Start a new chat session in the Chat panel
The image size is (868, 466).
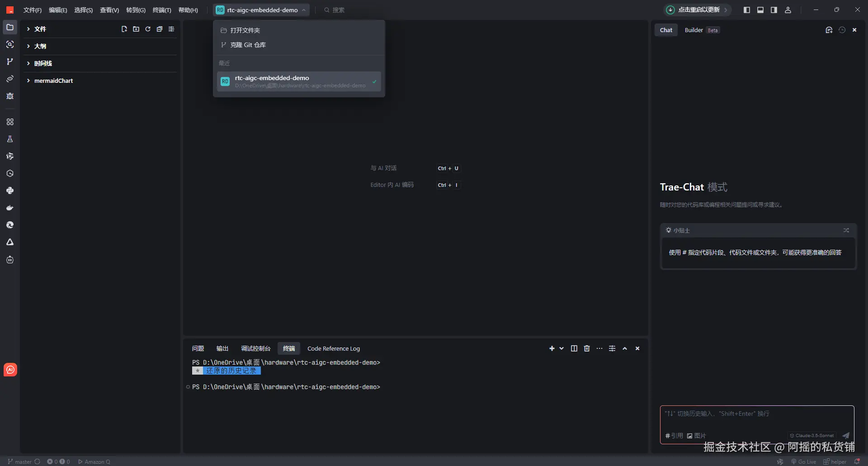point(829,30)
